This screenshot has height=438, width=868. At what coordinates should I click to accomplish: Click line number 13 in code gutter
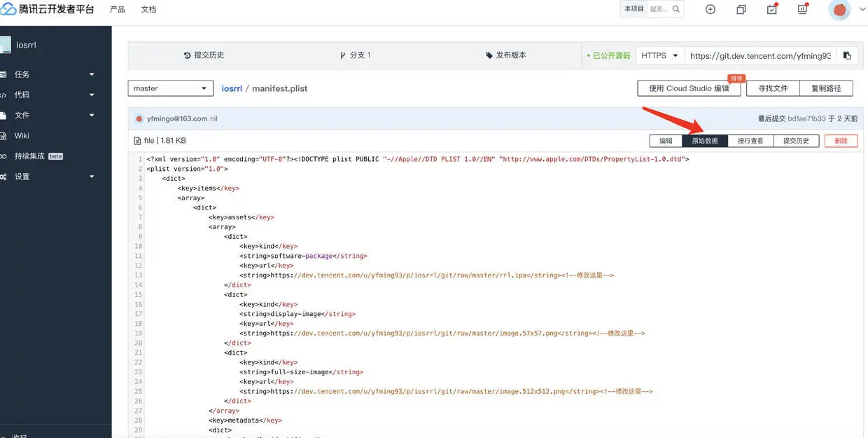coord(139,275)
